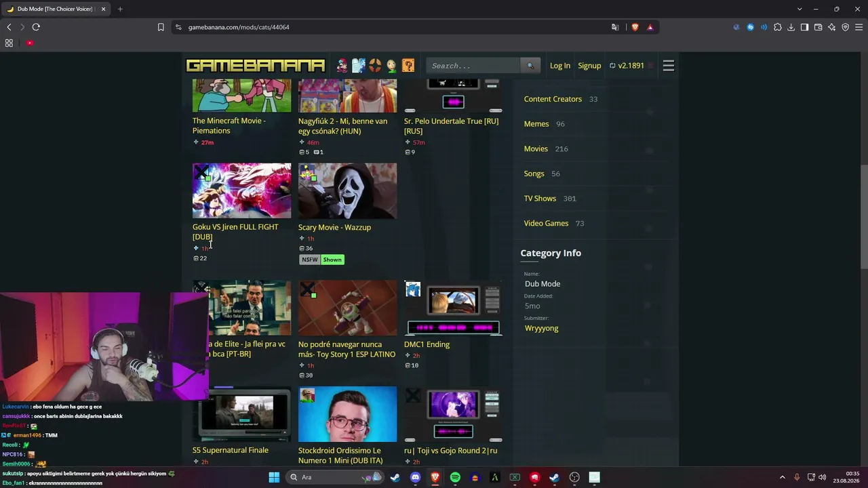This screenshot has height=488, width=868.
Task: Open the Windows Start menu
Action: pos(274,477)
